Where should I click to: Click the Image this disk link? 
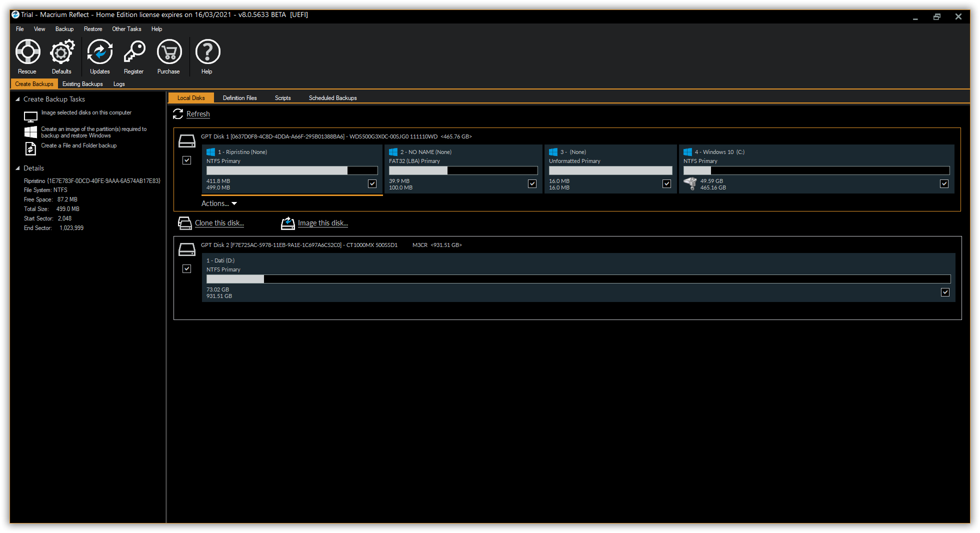(323, 223)
